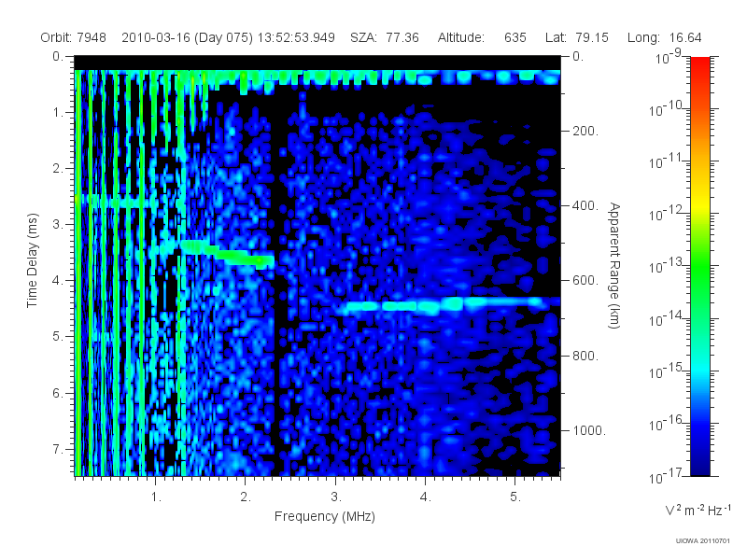Click the 'Lat: 79.15' value

(x=577, y=37)
